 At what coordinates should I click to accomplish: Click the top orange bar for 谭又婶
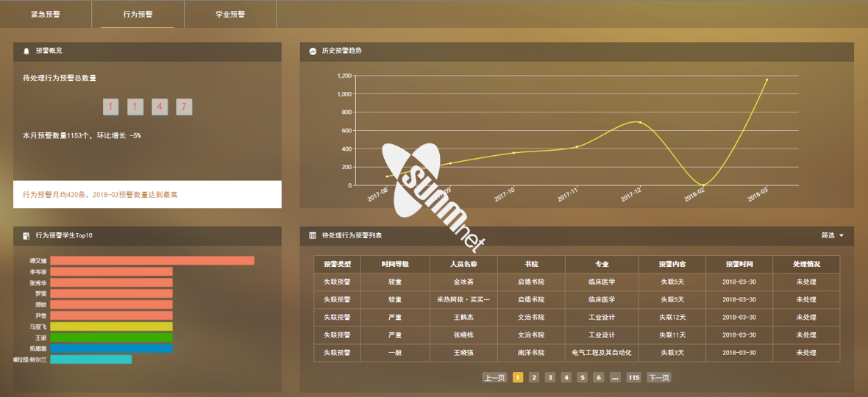point(152,260)
